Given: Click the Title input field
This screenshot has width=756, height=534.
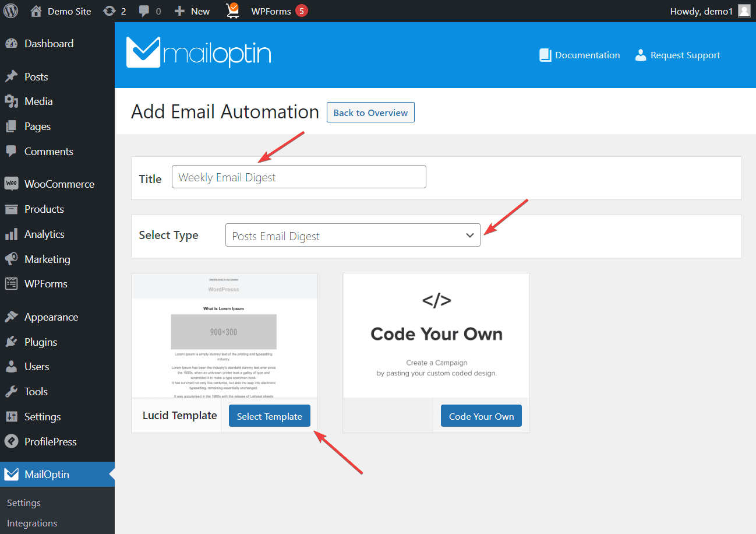Looking at the screenshot, I should point(299,177).
